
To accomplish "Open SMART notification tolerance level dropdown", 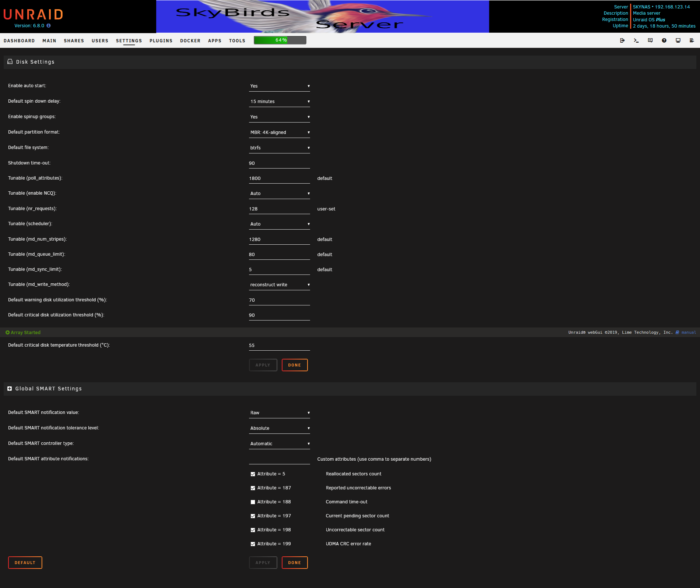I will click(280, 428).
